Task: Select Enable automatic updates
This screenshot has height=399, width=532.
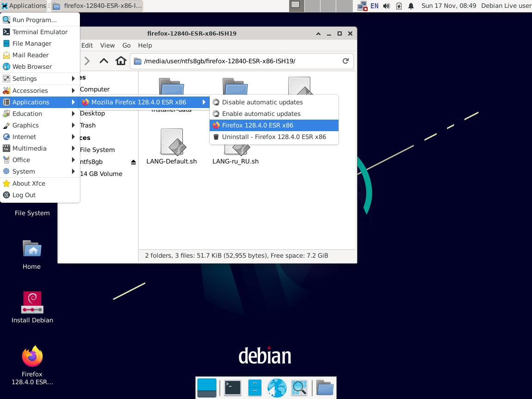Action: click(x=274, y=114)
